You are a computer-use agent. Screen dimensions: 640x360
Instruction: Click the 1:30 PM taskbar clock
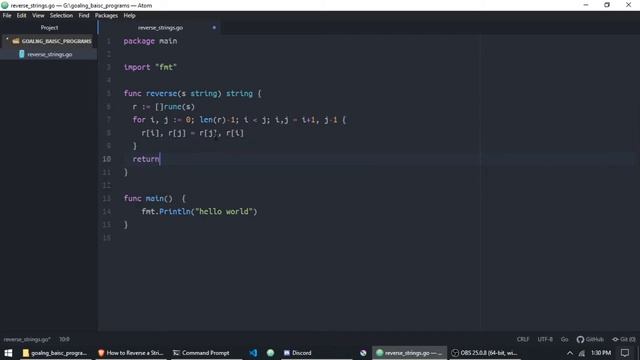[x=601, y=353]
